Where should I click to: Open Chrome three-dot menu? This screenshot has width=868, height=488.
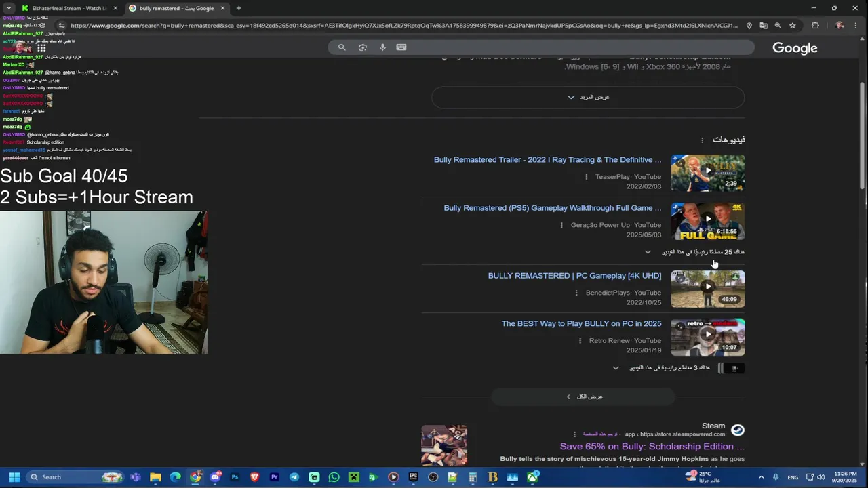point(855,26)
